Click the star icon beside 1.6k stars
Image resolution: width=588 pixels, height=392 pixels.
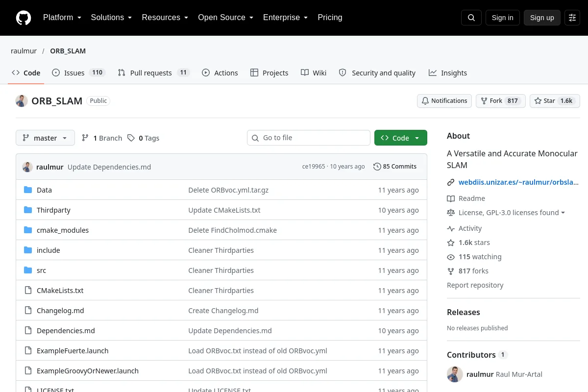pyautogui.click(x=451, y=243)
